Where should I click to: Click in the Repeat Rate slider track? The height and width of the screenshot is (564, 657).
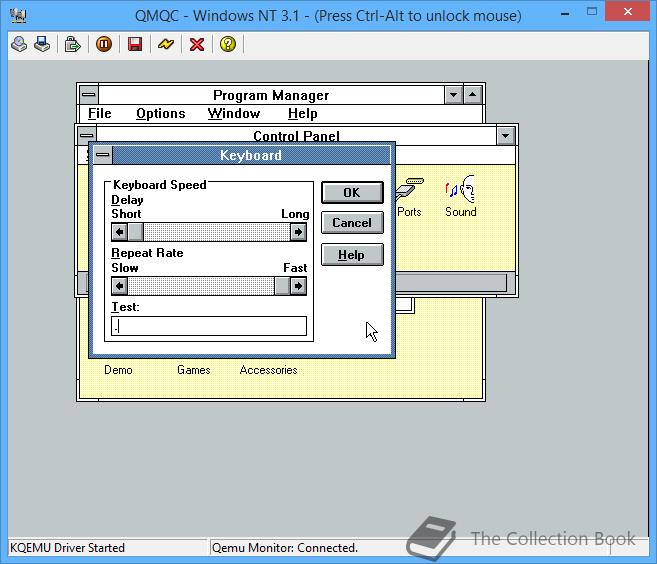click(x=201, y=286)
